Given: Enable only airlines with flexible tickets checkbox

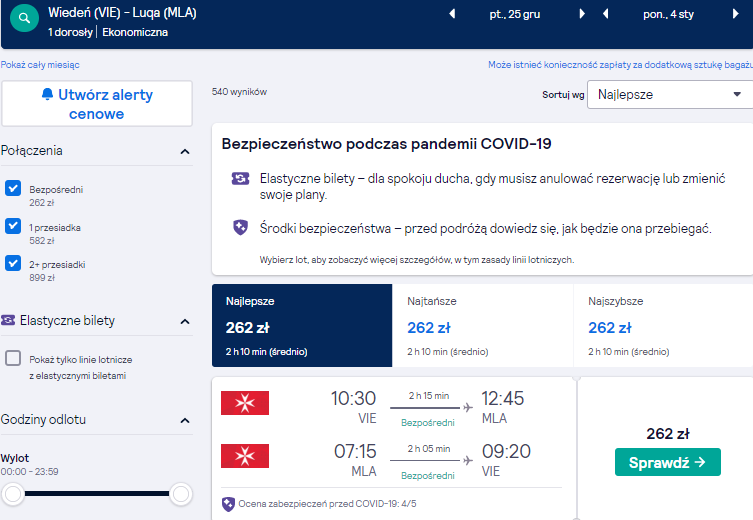Looking at the screenshot, I should point(13,358).
